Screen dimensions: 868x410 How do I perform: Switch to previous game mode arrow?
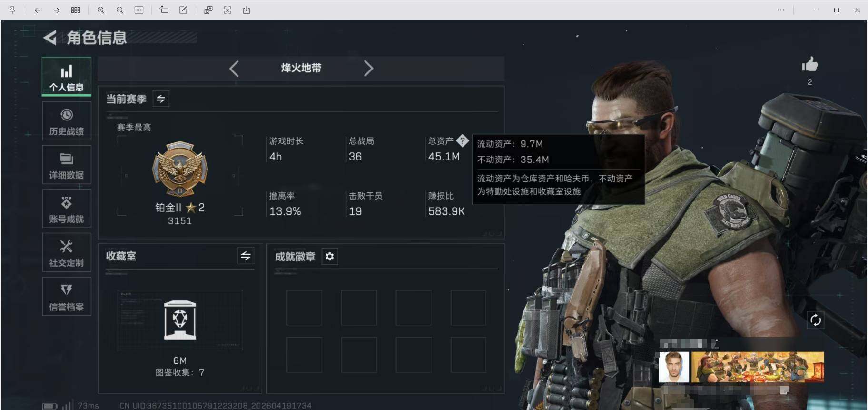234,69
